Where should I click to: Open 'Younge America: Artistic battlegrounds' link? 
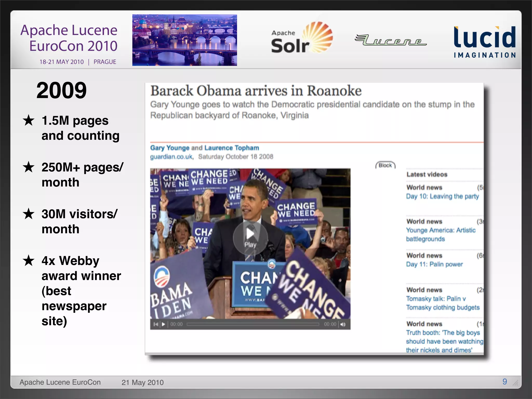point(441,235)
